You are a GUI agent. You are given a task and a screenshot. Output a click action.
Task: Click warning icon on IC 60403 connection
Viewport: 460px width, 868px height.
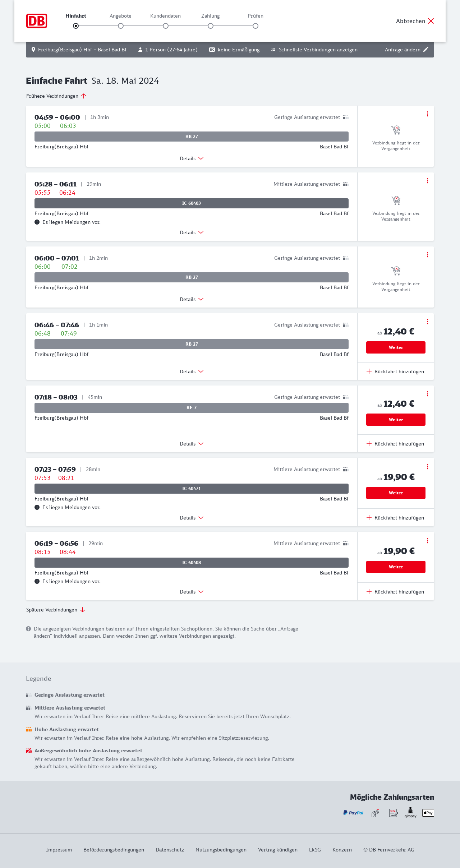[37, 222]
